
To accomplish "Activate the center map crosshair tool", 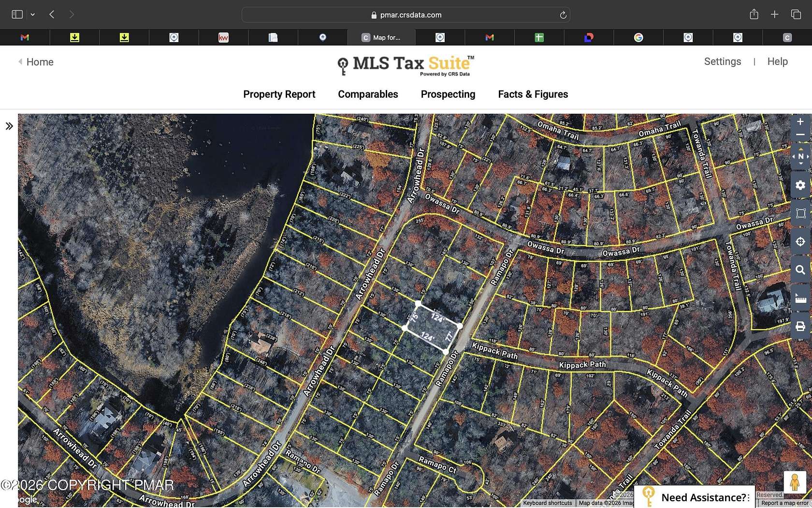I will pos(800,241).
